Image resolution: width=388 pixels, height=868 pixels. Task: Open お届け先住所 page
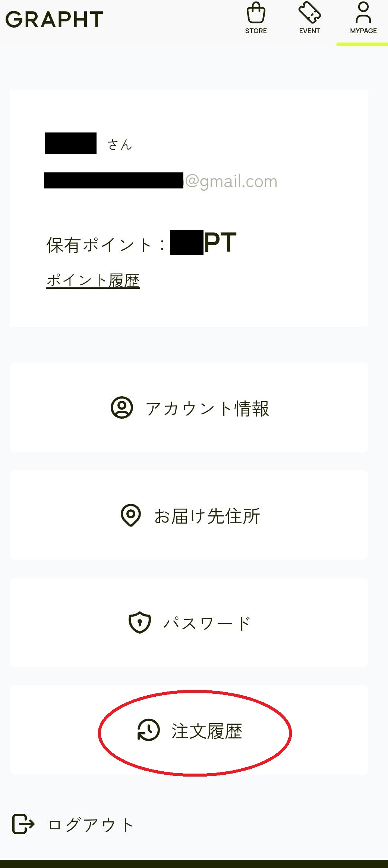tap(207, 516)
